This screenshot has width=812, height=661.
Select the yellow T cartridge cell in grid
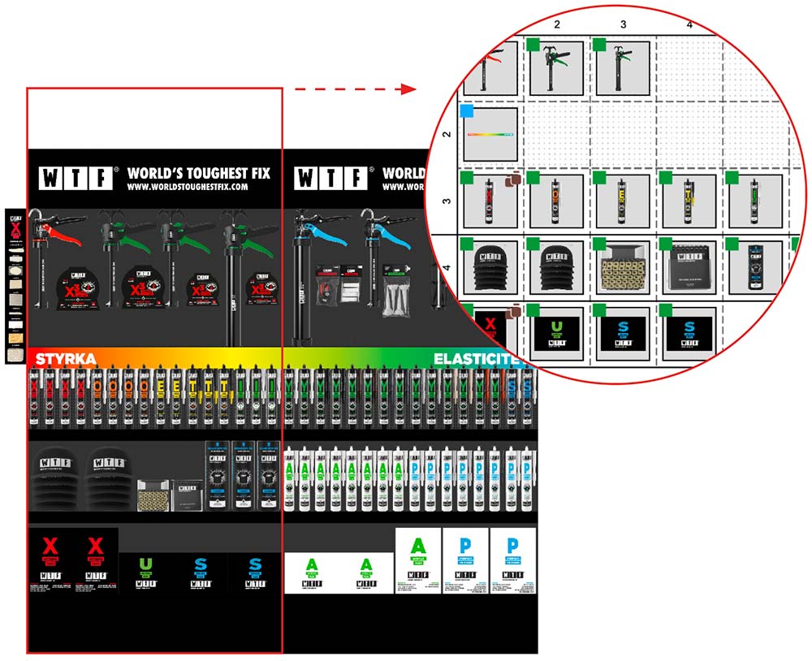[689, 201]
